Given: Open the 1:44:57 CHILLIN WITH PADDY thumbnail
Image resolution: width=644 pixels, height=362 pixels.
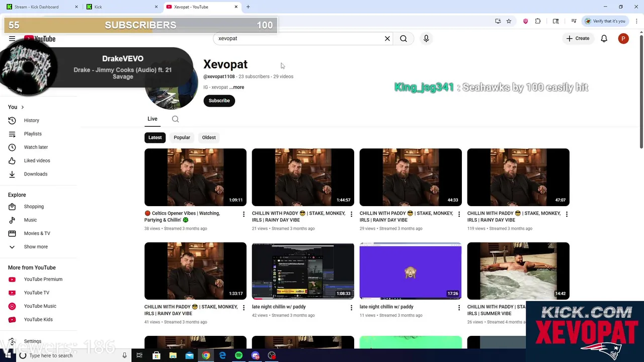Looking at the screenshot, I should tap(303, 177).
